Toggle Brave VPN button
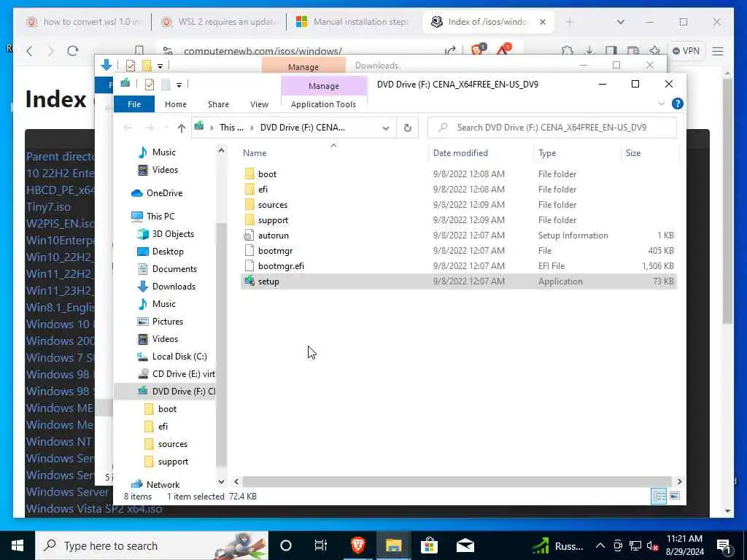Screen dimensions: 747x560 686,51
